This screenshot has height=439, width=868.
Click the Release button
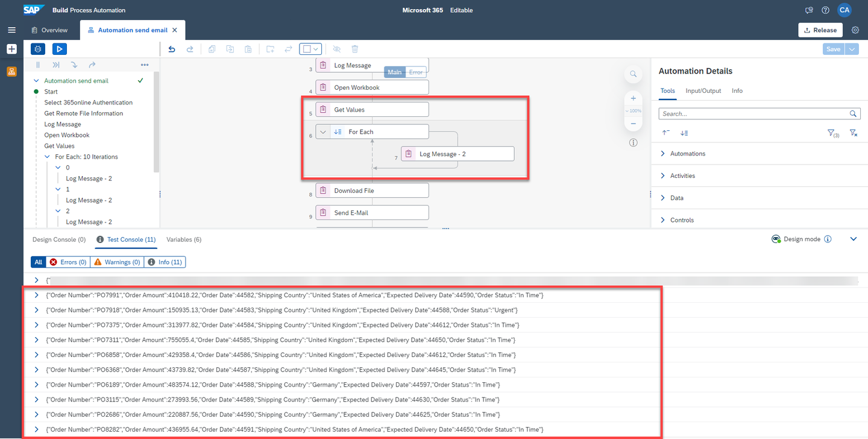(820, 30)
